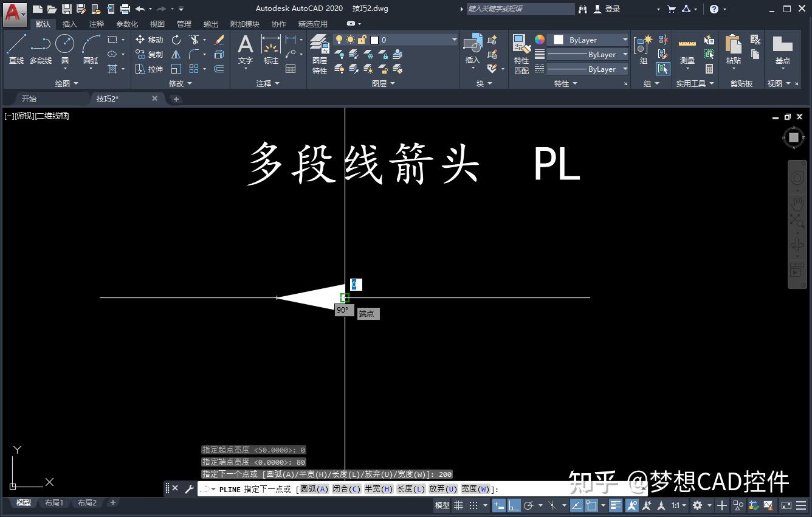The image size is (812, 517).
Task: Choose Halfwidth (半宽(H)) command option
Action: pos(379,489)
